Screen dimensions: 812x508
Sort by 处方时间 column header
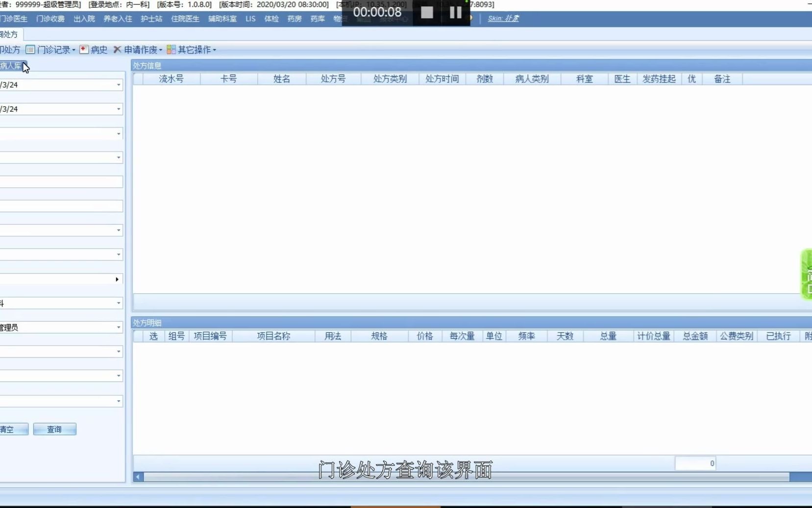442,79
